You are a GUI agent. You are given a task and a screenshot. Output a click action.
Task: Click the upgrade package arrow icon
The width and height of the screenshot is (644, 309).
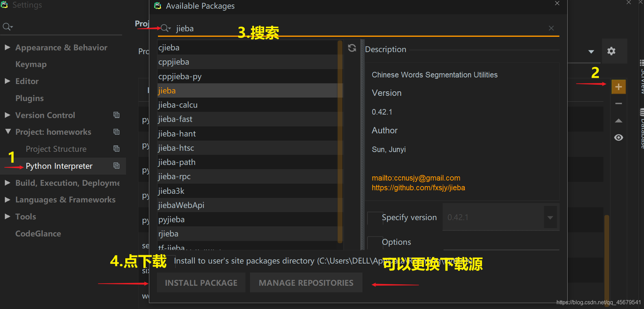tap(619, 121)
